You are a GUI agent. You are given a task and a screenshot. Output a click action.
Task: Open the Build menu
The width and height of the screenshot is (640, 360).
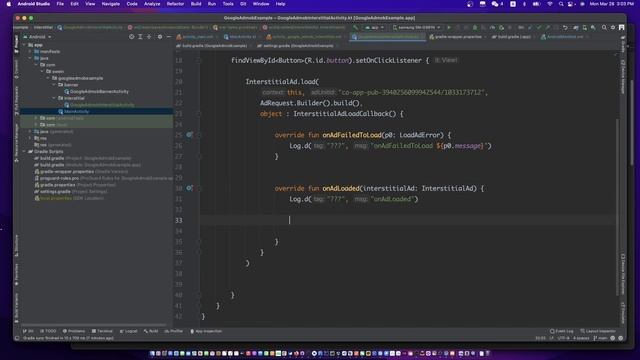196,4
